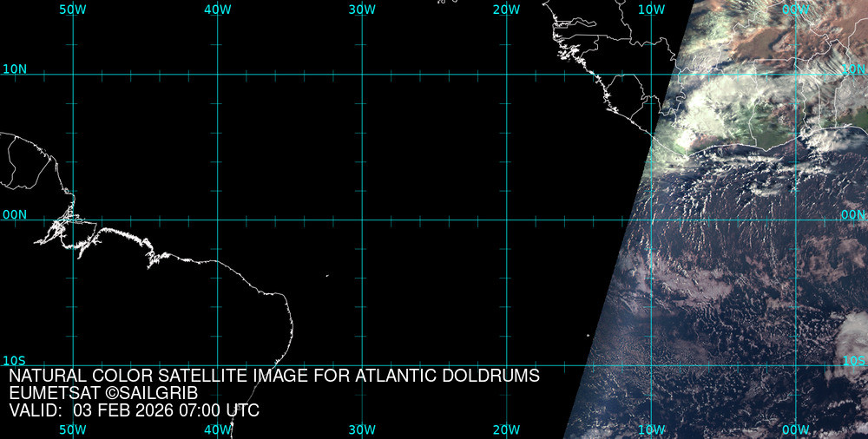Click the 00N latitude label on left edge
The image size is (868, 439).
(15, 214)
